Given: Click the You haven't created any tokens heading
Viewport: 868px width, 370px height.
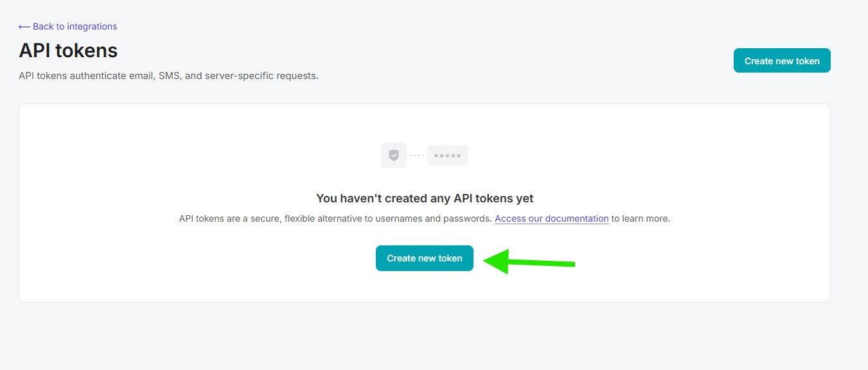Looking at the screenshot, I should tap(425, 198).
